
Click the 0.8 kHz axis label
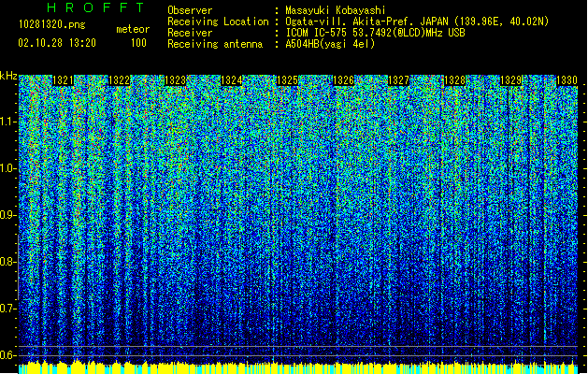pyautogui.click(x=7, y=262)
